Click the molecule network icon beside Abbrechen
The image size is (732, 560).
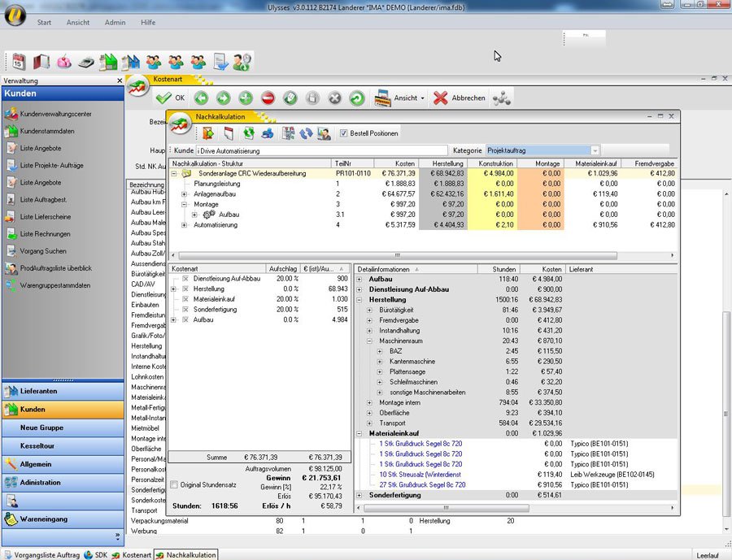502,98
